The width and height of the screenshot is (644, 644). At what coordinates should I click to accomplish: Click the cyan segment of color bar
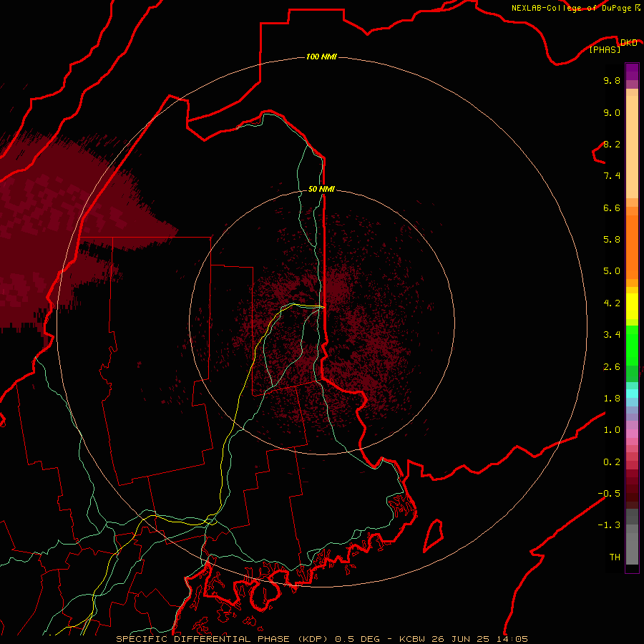(x=632, y=394)
